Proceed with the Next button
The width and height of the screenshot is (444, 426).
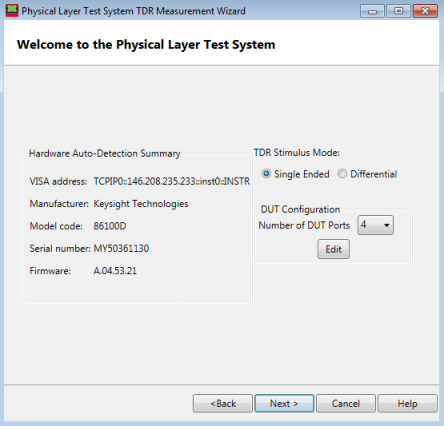click(284, 404)
